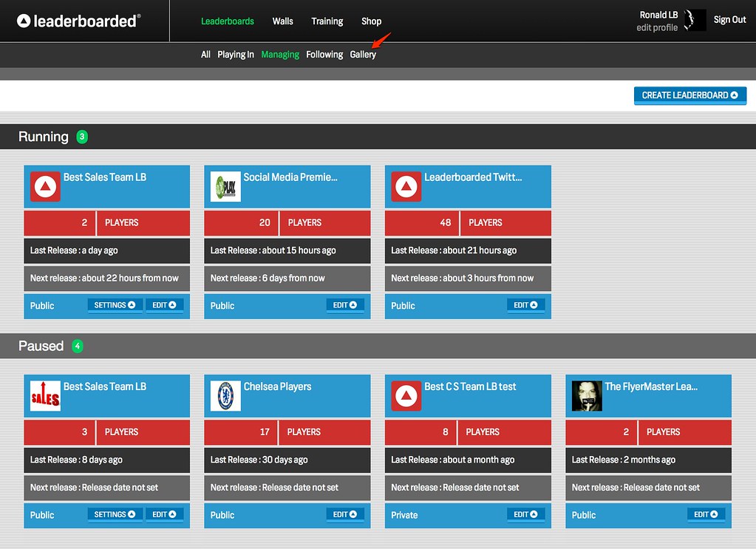The image size is (756, 549).
Task: Edit the Chelsea Players leaderboard
Action: tap(344, 514)
